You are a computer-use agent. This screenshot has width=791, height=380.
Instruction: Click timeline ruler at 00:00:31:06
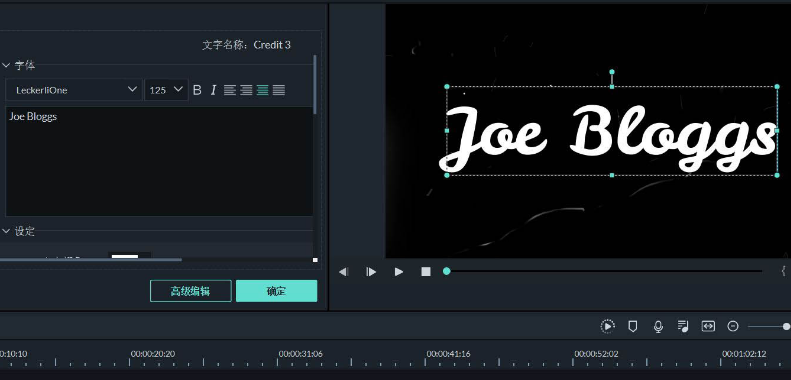(301, 354)
